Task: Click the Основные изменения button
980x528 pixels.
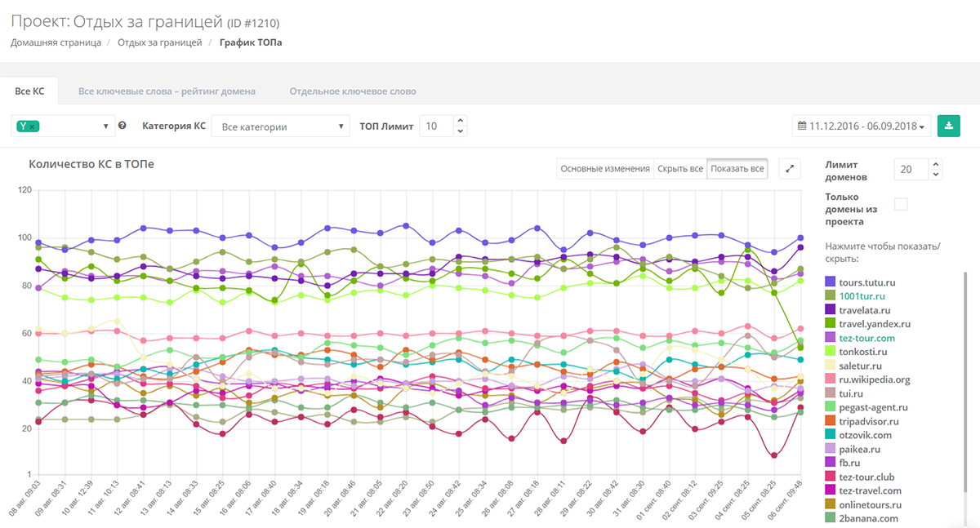Action: point(605,169)
